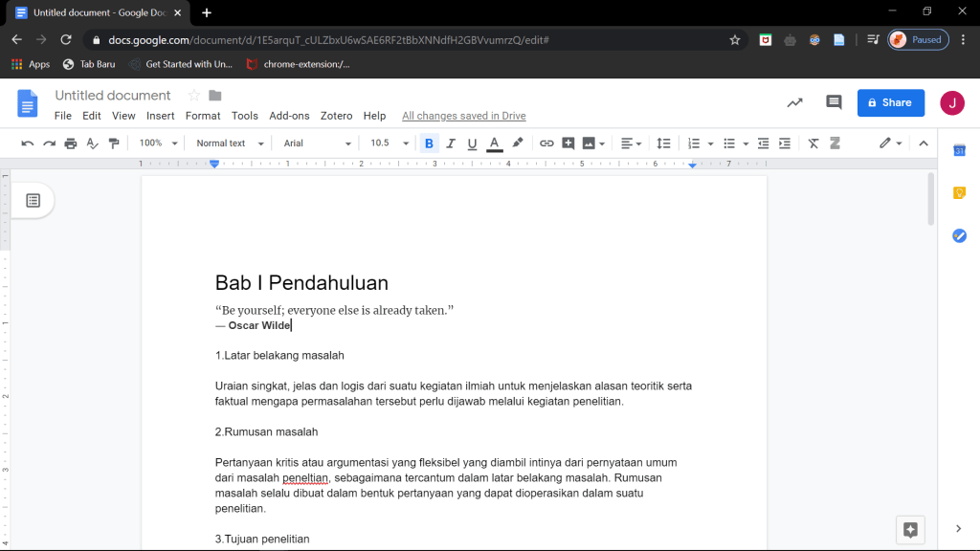Toggle Italic formatting
The image size is (980, 551).
451,143
